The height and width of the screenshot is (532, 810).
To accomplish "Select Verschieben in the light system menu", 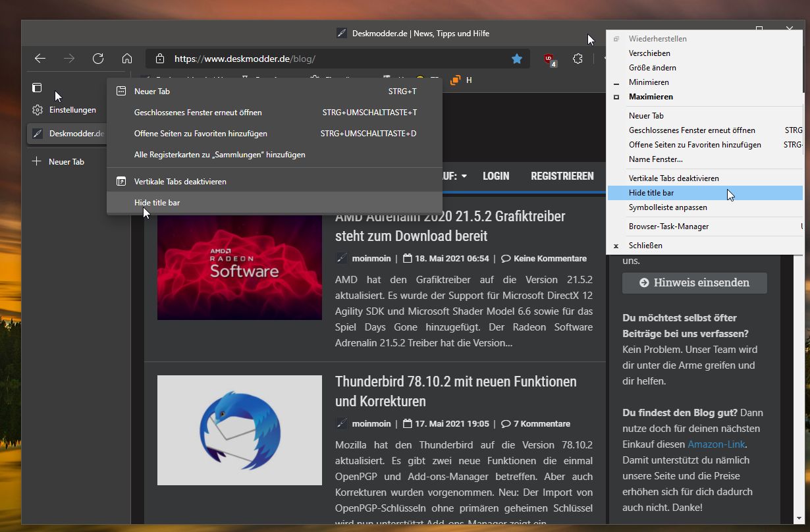I will [706, 53].
